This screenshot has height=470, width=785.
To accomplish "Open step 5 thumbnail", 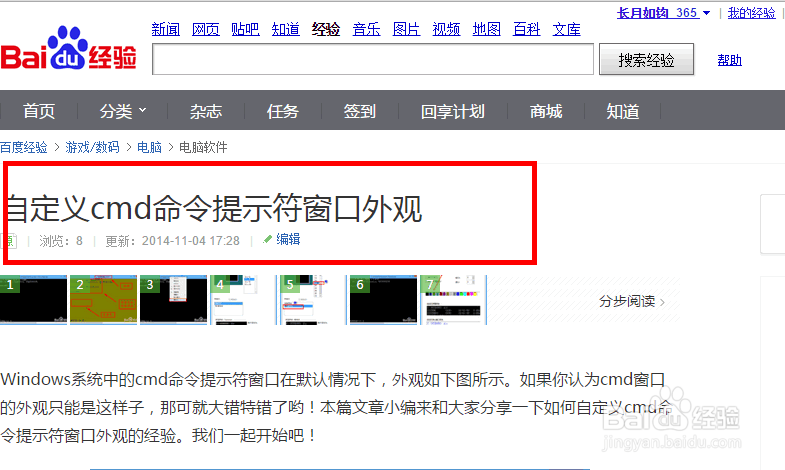I will click(313, 300).
